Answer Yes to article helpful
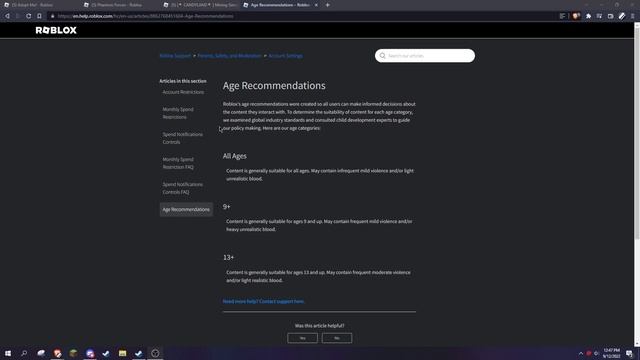The height and width of the screenshot is (360, 640). (302, 338)
